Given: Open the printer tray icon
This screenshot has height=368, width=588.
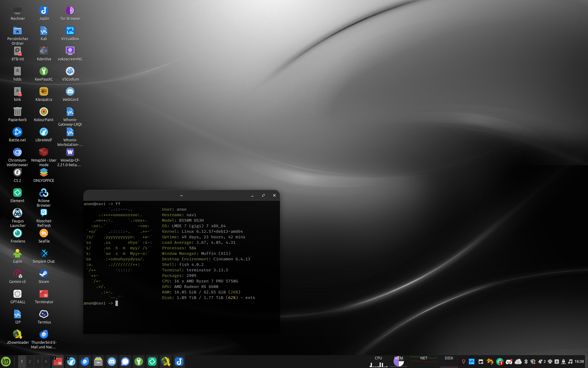Looking at the screenshot, I should 550,362.
